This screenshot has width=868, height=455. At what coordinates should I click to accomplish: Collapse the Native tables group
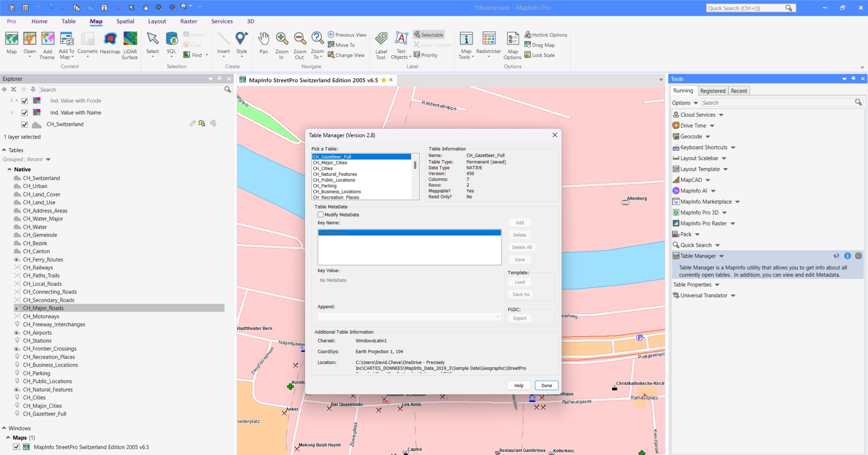[10, 169]
